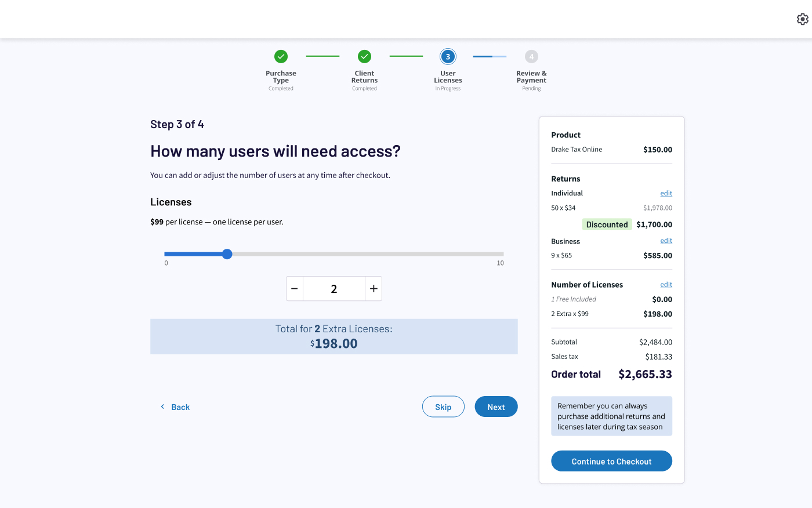Select the Review & Payment step 4 circle
This screenshot has height=508, width=812.
click(x=531, y=56)
